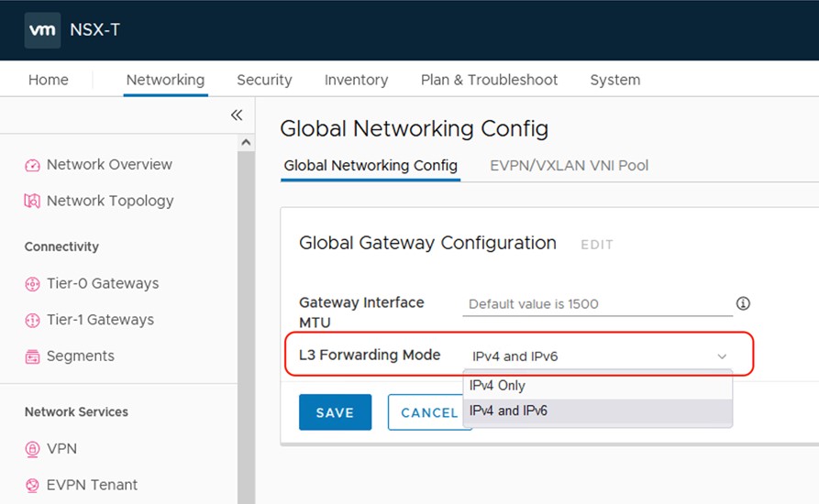Open the Security top menu tab
This screenshot has height=504, width=819.
(x=264, y=80)
